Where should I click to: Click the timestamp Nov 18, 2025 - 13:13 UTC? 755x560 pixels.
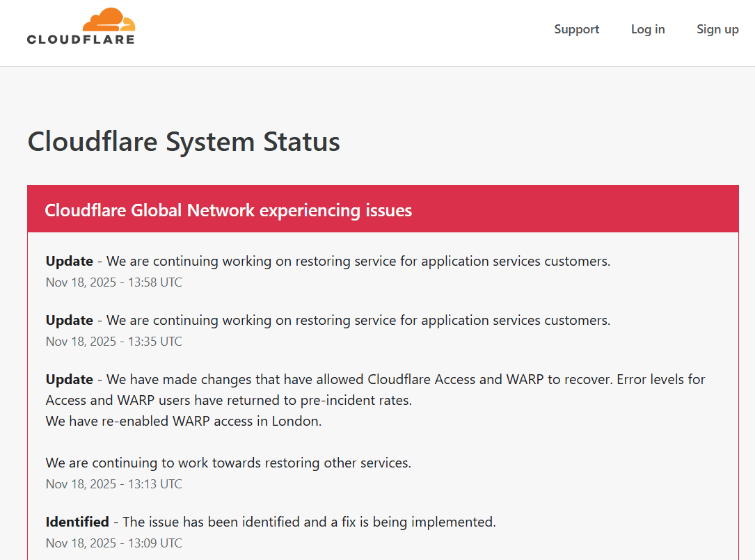[113, 483]
